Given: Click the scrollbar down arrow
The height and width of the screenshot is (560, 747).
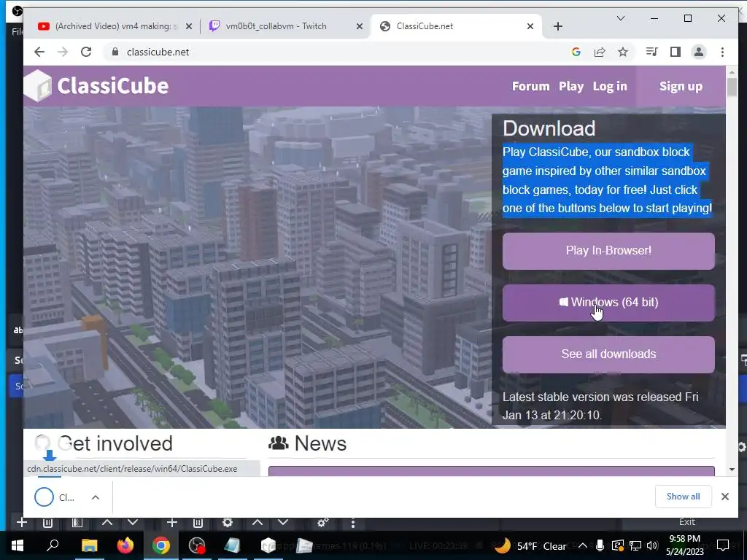Looking at the screenshot, I should [x=732, y=470].
